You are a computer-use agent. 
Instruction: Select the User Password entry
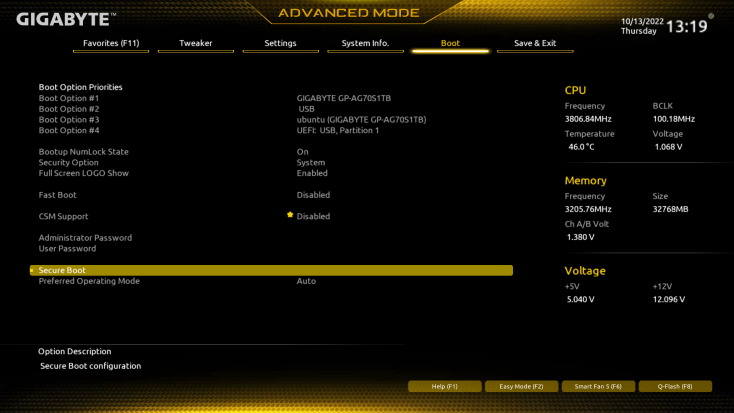coord(67,249)
